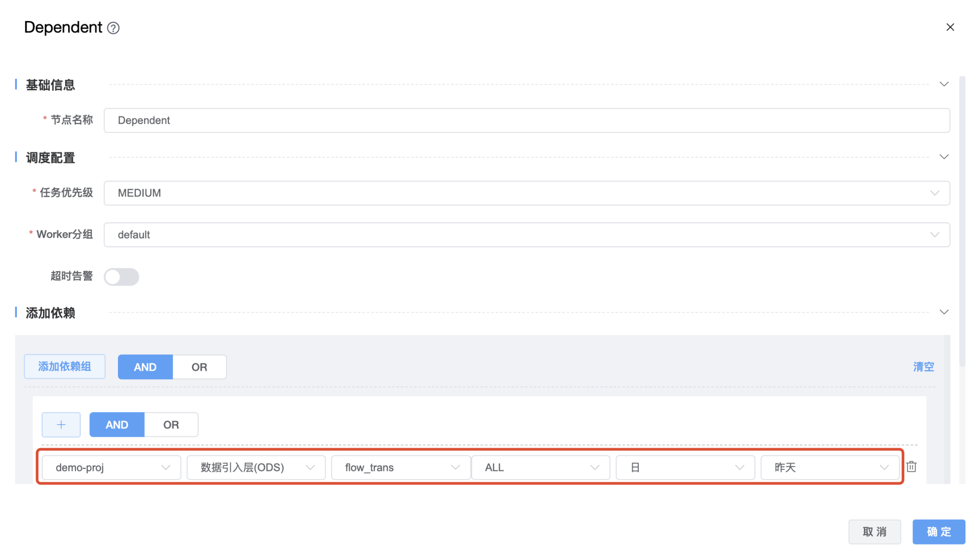Close the Dependent dialog with X icon
980x559 pixels.
pyautogui.click(x=950, y=27)
